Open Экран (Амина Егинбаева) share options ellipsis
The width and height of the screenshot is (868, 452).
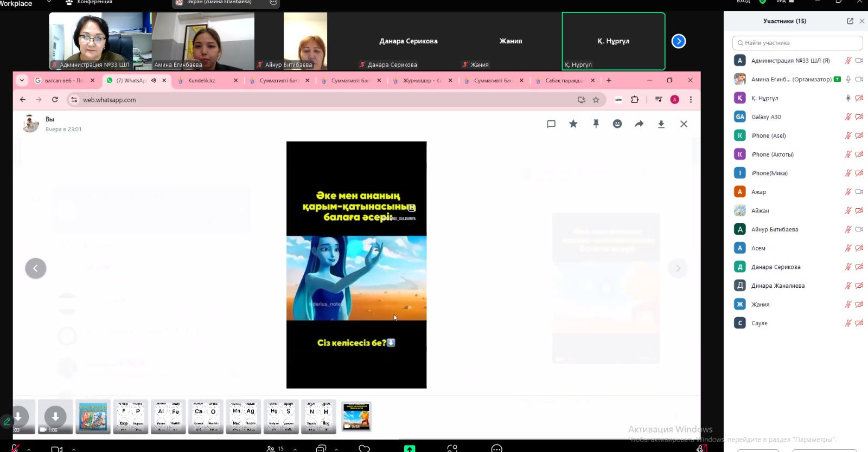click(x=273, y=3)
